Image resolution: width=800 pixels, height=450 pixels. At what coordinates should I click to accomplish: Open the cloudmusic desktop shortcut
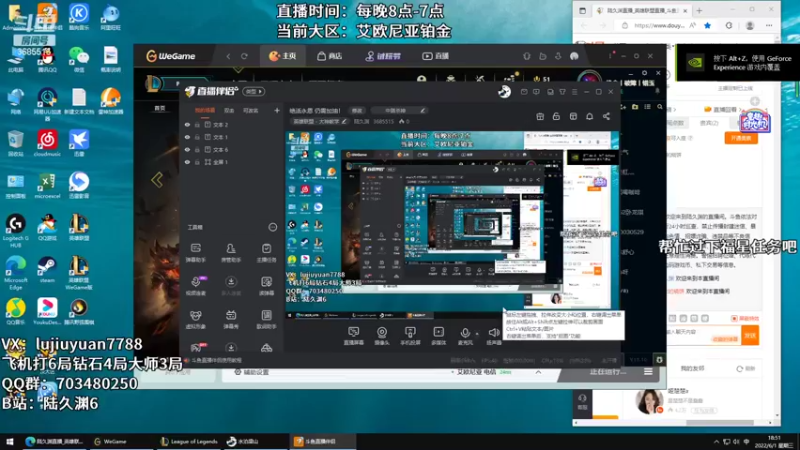tap(47, 143)
